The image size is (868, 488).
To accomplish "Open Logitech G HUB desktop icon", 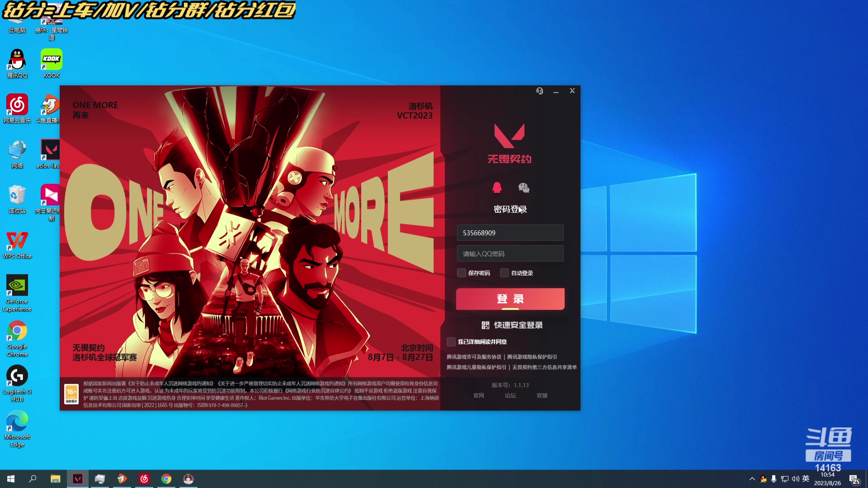I will click(17, 384).
